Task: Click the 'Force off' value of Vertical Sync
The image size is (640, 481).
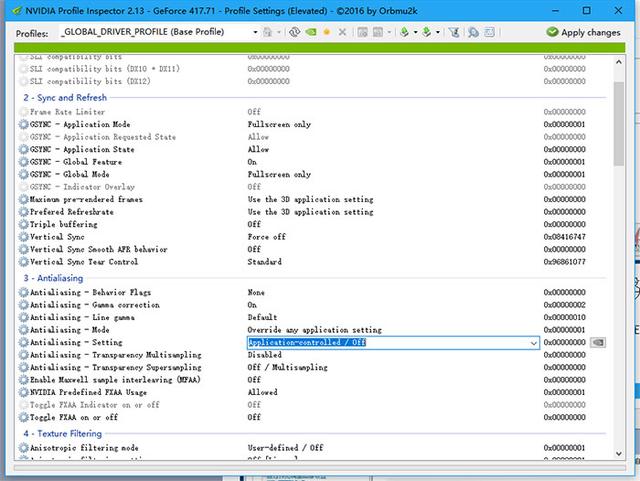Action: (267, 237)
